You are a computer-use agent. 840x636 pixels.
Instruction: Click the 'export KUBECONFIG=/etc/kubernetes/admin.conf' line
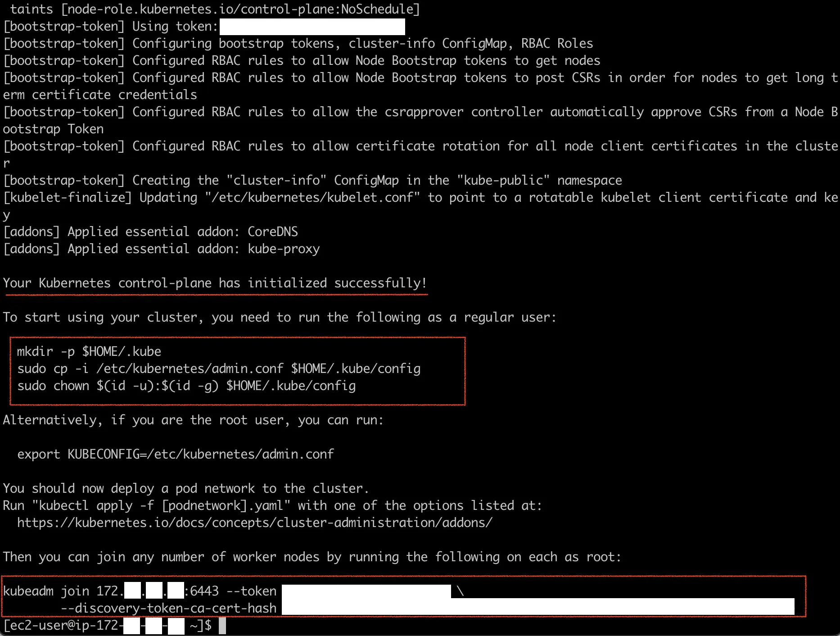pyautogui.click(x=176, y=454)
